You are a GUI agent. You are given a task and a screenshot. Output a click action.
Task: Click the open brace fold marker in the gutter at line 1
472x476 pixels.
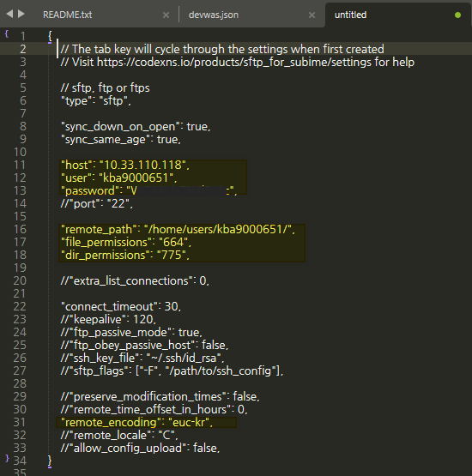click(x=7, y=33)
